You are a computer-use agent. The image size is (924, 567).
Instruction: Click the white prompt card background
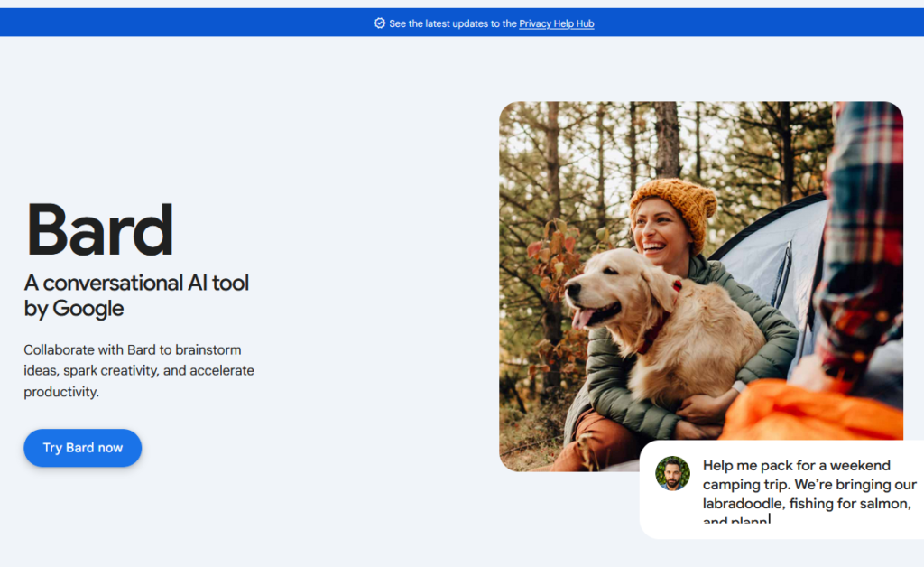781,489
